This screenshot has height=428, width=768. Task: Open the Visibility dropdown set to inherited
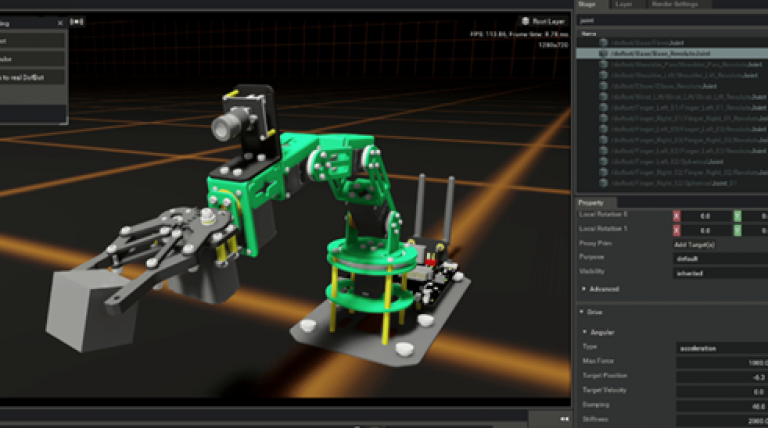pyautogui.click(x=720, y=273)
